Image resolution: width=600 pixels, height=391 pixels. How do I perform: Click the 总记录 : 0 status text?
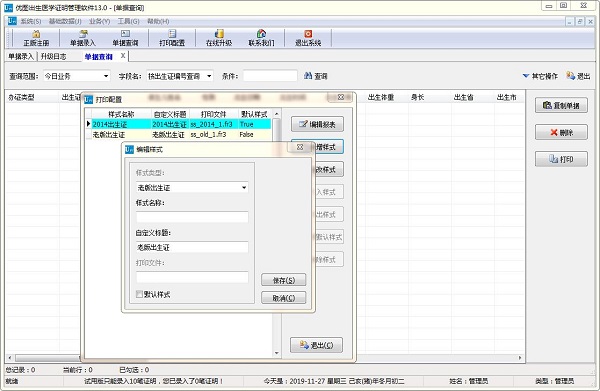tap(21, 370)
